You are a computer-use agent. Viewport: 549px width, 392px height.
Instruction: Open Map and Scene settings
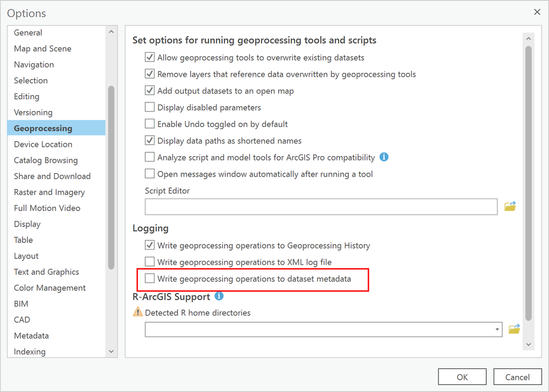tap(42, 48)
